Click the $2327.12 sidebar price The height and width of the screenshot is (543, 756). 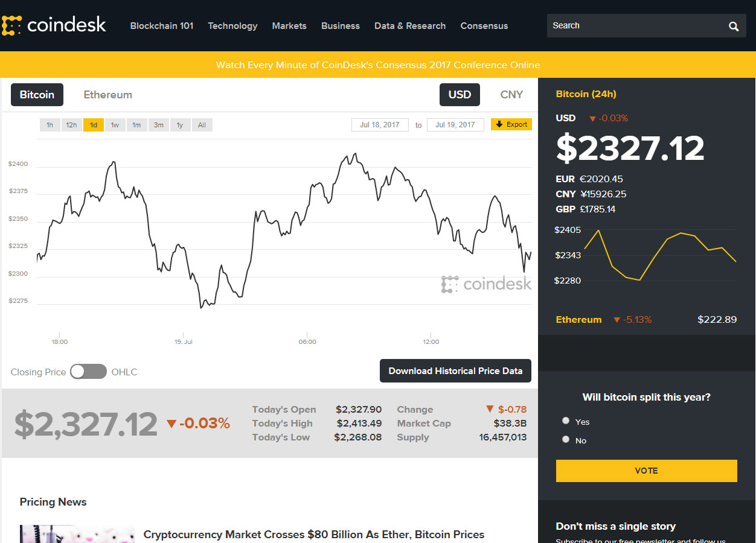[x=630, y=148]
